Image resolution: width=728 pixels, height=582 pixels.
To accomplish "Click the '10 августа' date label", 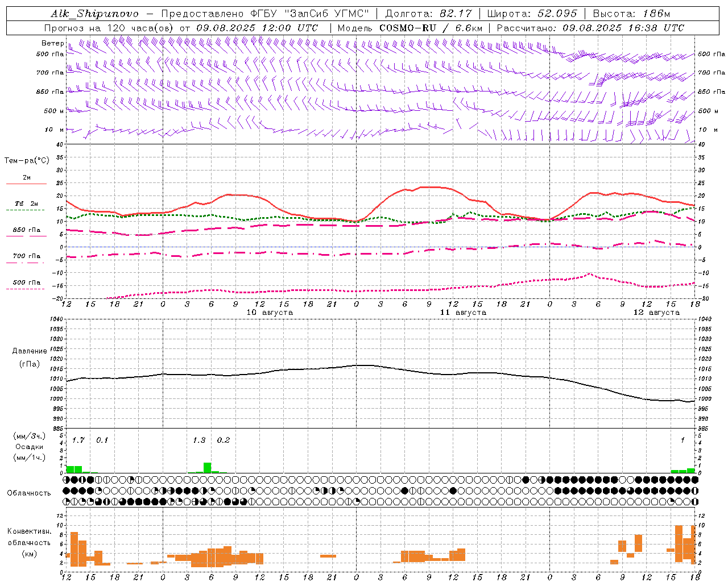I will click(x=270, y=313).
